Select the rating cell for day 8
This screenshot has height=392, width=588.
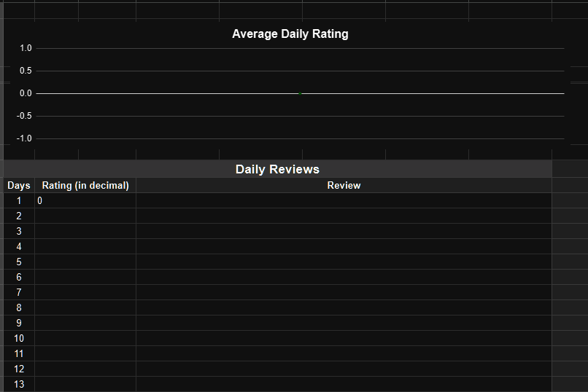85,307
